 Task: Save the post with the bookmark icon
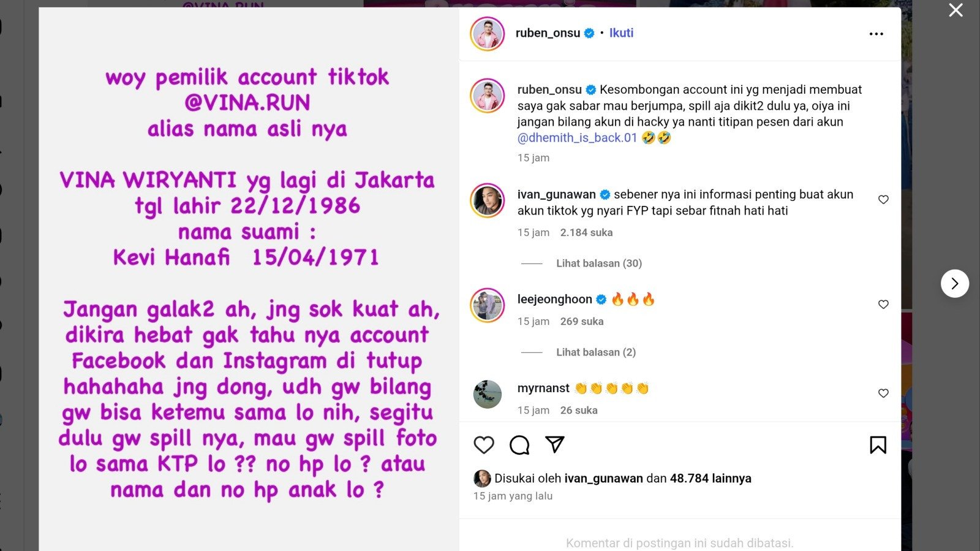click(x=878, y=445)
